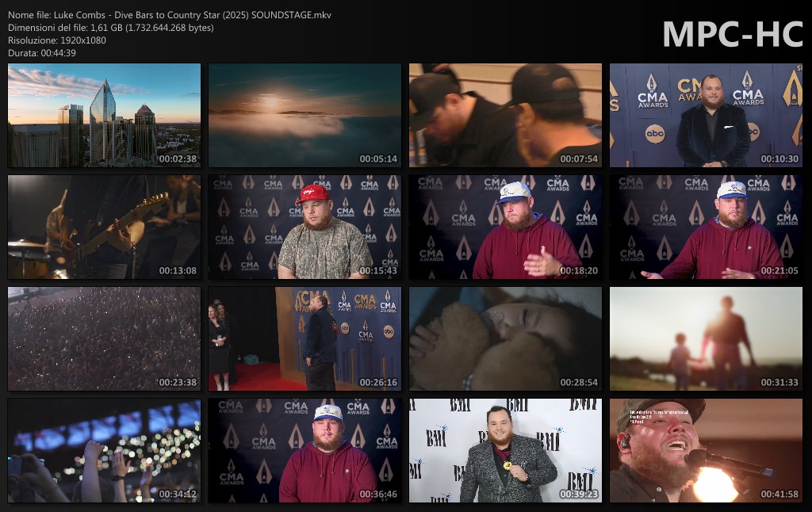Click the 'Risoluzione: 1920x1080' line

pos(57,40)
